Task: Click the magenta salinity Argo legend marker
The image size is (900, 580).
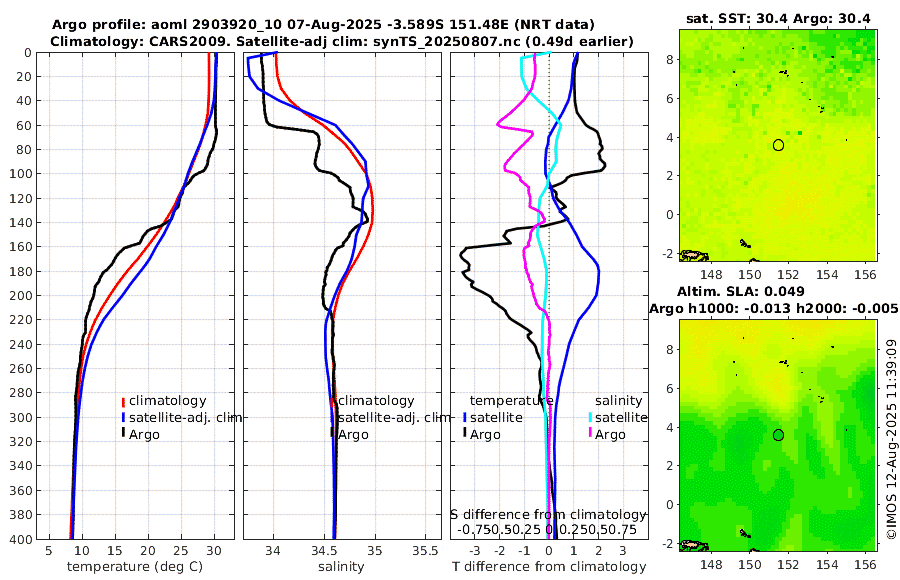Action: (590, 434)
